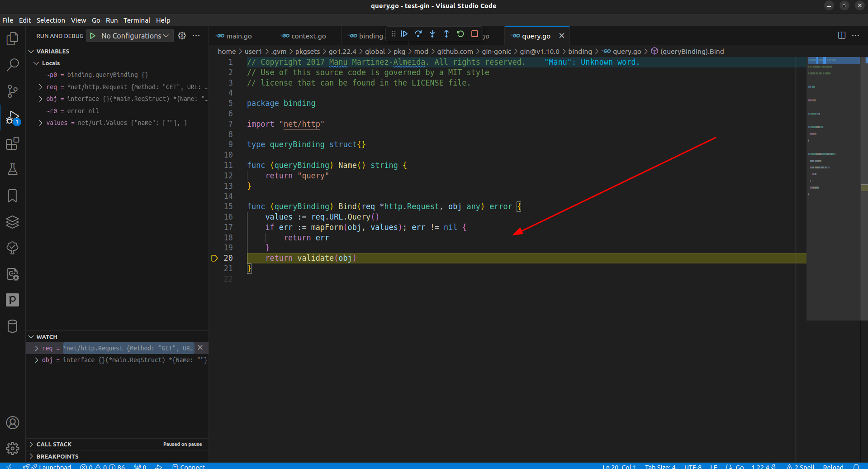Click the debug Step Into button
868x469 pixels.
coord(432,34)
